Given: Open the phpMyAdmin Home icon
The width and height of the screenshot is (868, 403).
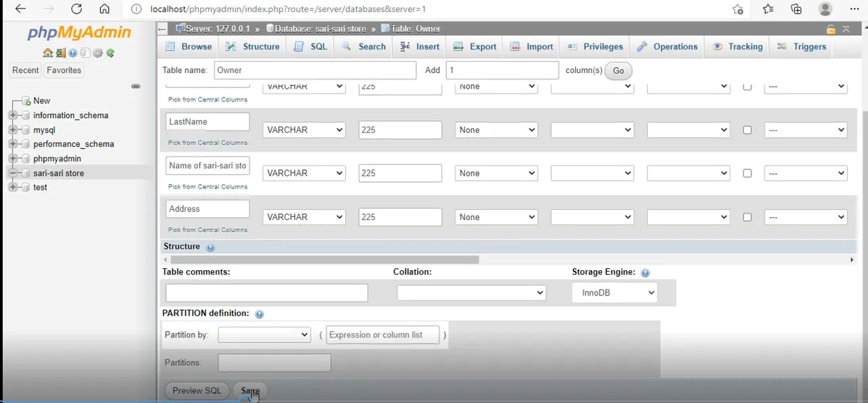Looking at the screenshot, I should 47,53.
